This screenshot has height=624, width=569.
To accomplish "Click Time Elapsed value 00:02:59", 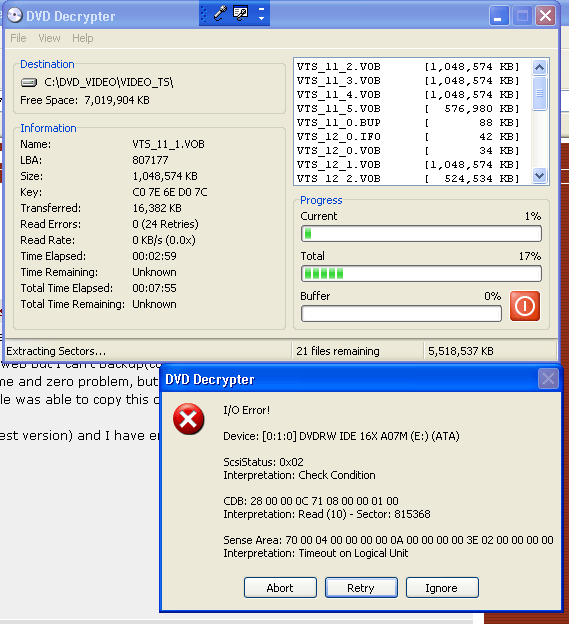I will click(154, 256).
